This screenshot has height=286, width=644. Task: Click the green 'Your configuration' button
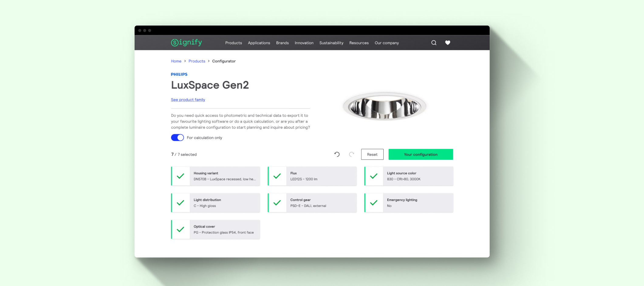tap(420, 154)
